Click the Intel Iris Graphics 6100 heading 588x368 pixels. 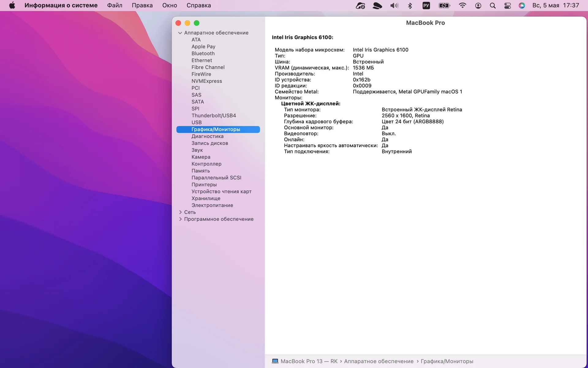click(303, 37)
